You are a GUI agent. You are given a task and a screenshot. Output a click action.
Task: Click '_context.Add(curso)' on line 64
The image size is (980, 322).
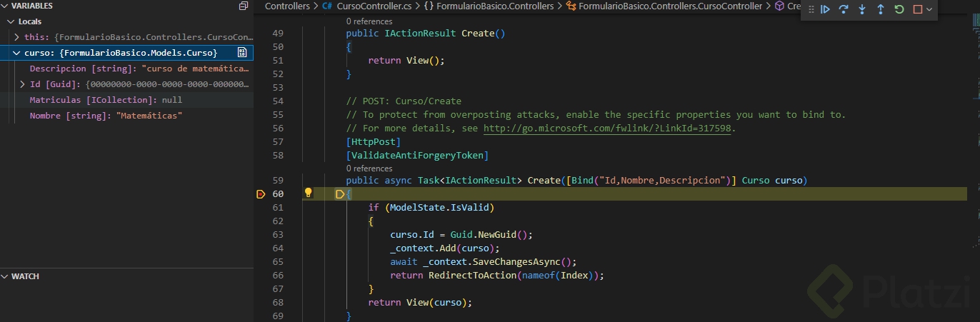pos(442,248)
